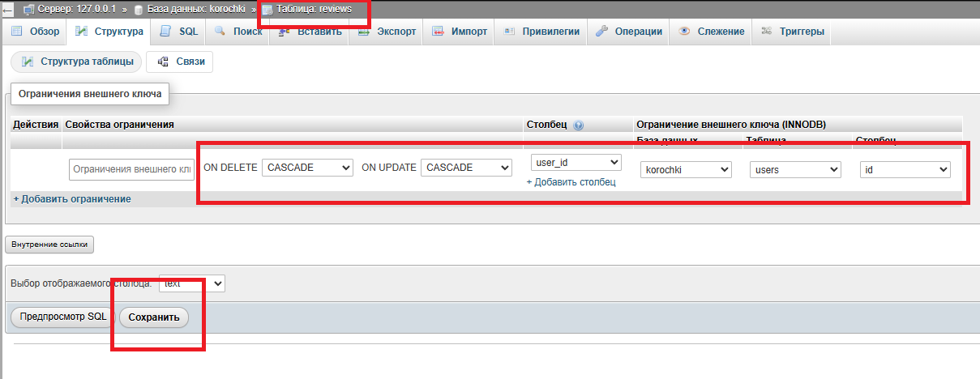Click the Добавить ограничение link
980x379 pixels.
tap(72, 199)
